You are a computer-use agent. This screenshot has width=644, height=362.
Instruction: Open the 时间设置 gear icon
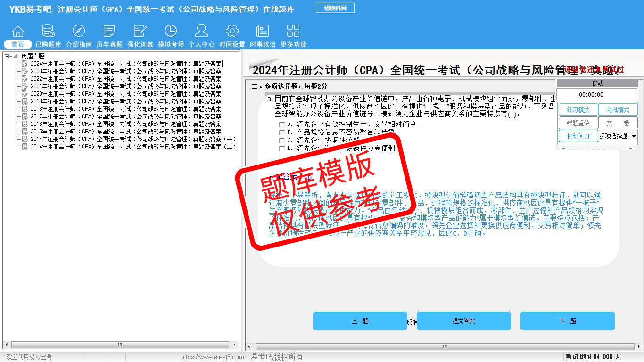tap(232, 32)
